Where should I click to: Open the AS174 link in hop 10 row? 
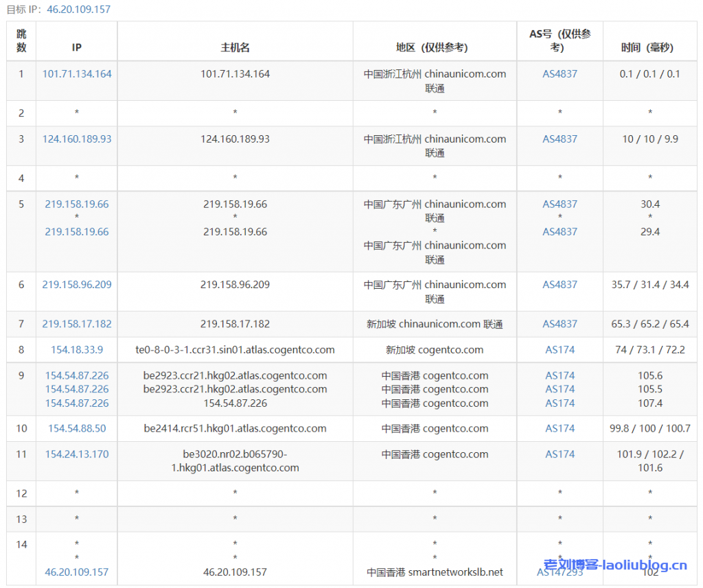(560, 429)
